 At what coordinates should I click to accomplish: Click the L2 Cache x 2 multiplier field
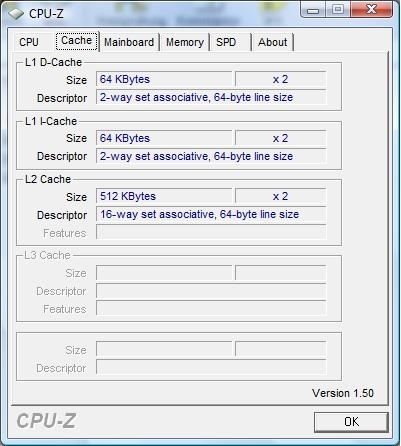(x=280, y=196)
